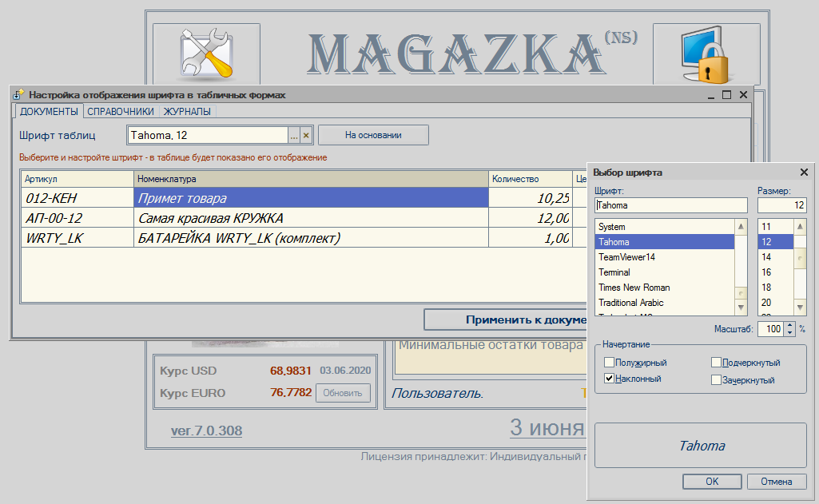Screen dimensions: 819x504
Task: Click Отмена in the font dialog
Action: pos(776,482)
